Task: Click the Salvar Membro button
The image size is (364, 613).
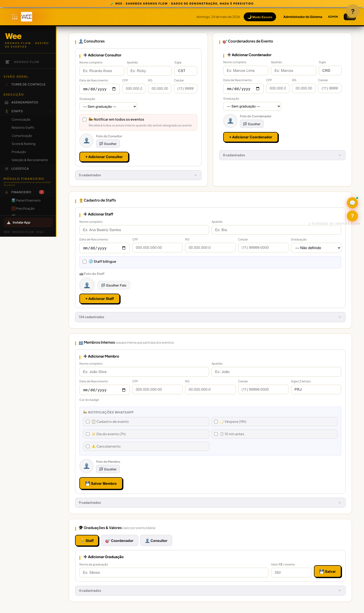Action: (x=101, y=484)
